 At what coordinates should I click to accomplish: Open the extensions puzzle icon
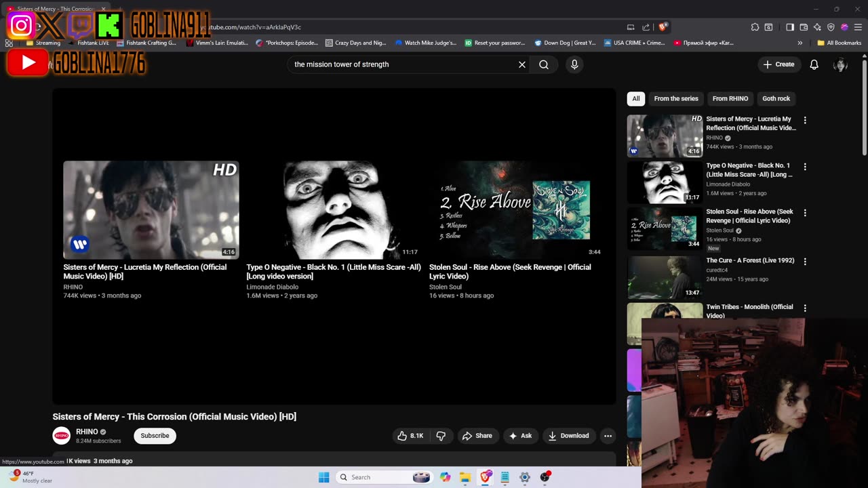coord(755,27)
